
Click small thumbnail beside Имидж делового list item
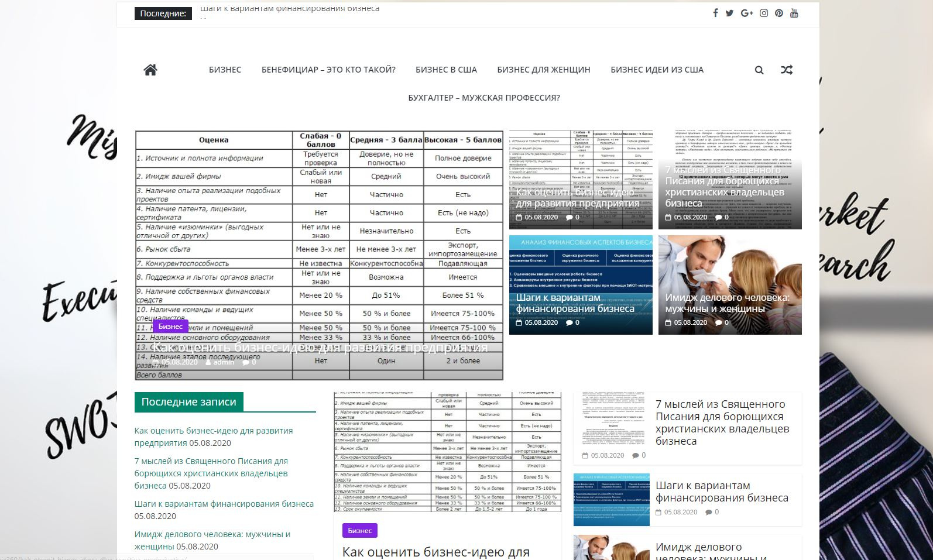coord(612,548)
